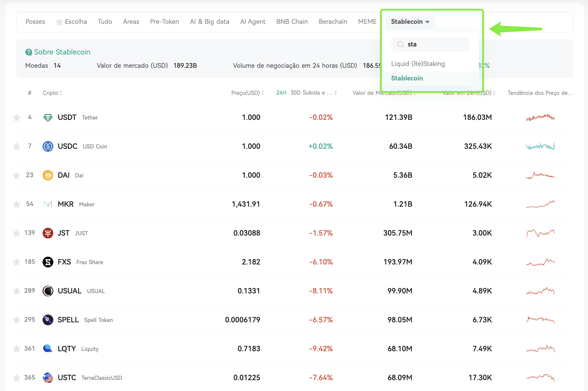Click the 1,431.91 MKR price
The height and width of the screenshot is (391, 588).
[x=246, y=204]
